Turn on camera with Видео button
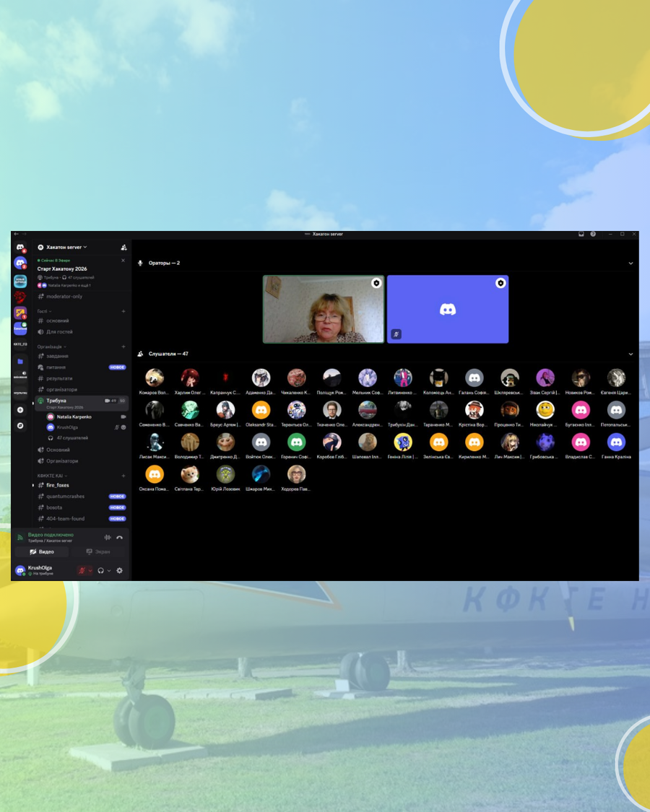 (42, 551)
